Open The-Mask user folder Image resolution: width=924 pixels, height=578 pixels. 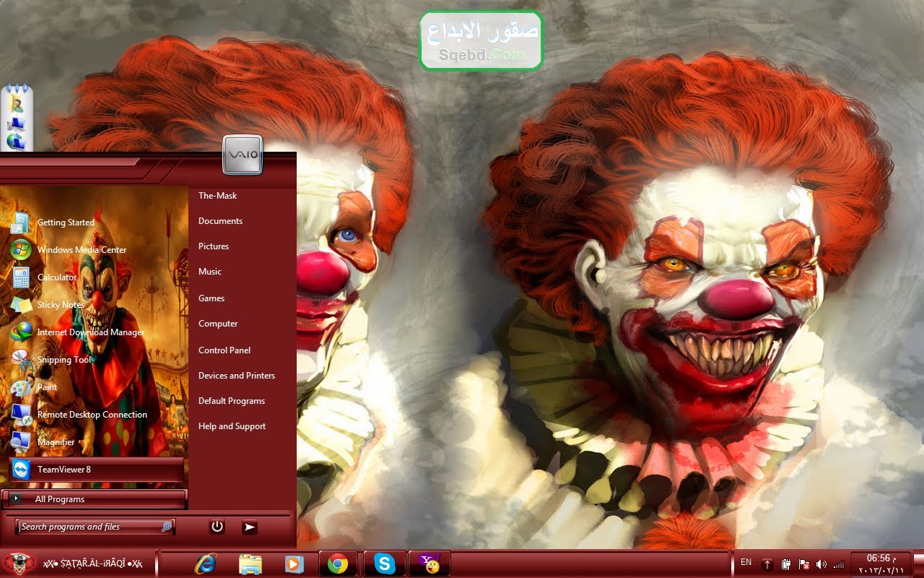pos(217,196)
